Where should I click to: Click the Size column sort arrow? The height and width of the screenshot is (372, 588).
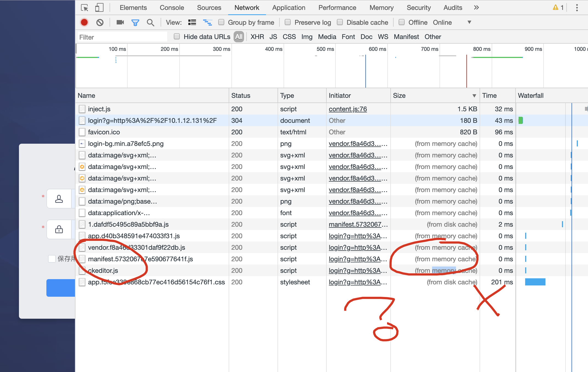474,96
